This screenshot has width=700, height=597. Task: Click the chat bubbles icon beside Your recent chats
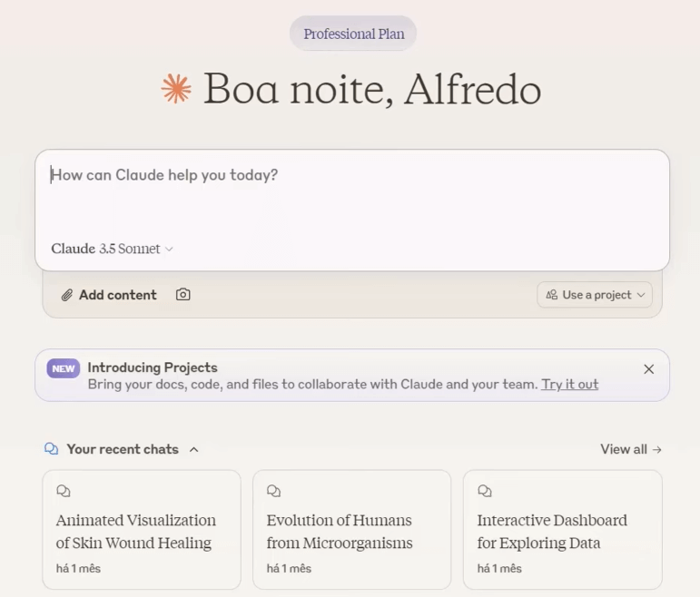point(52,449)
